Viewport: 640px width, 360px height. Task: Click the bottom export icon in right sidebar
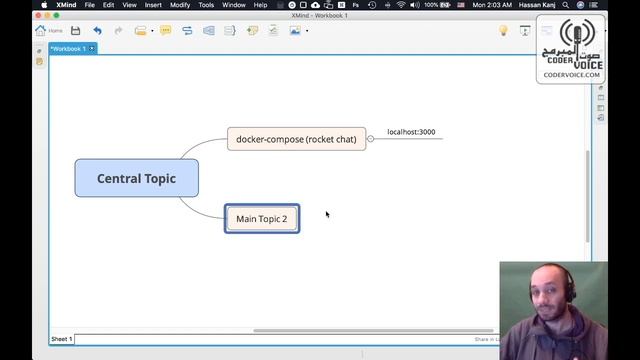[601, 118]
